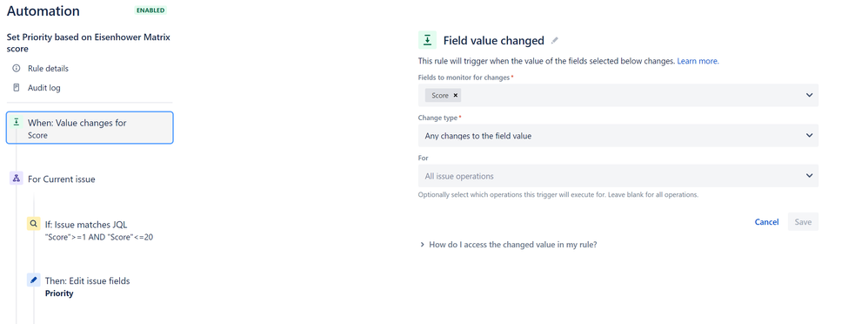Open Rule details in the sidebar
The height and width of the screenshot is (324, 868).
[x=48, y=68]
